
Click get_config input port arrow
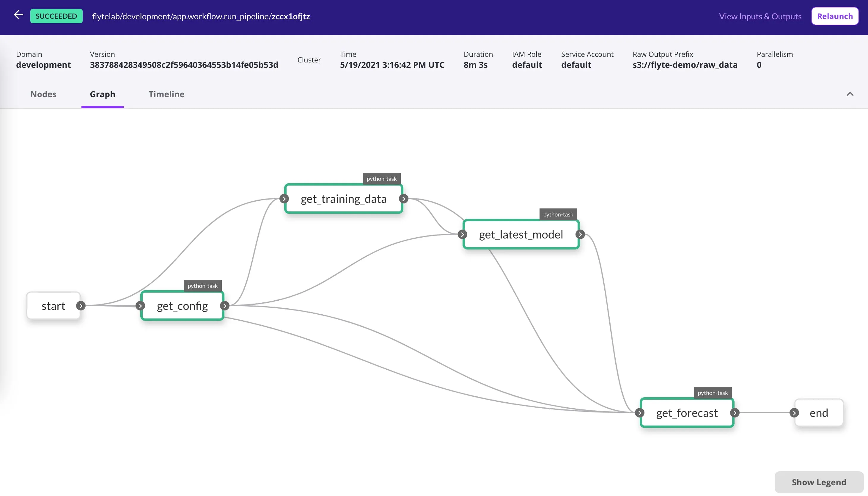[140, 306]
